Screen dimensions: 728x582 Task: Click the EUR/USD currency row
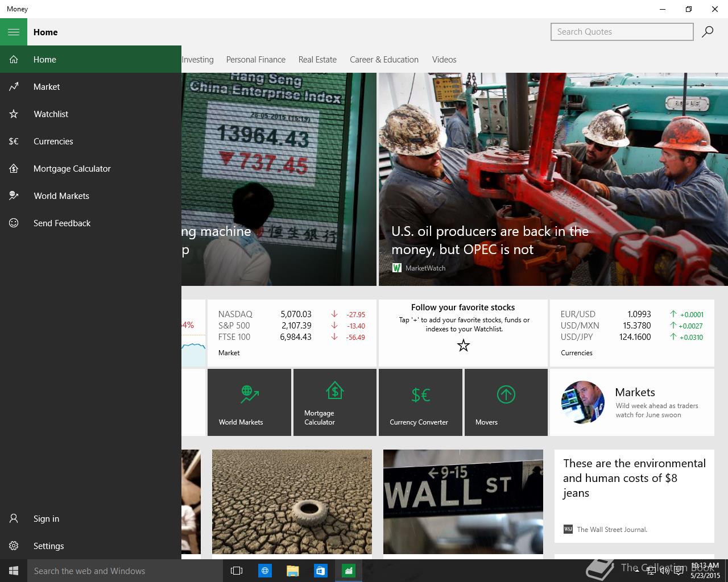tap(632, 314)
